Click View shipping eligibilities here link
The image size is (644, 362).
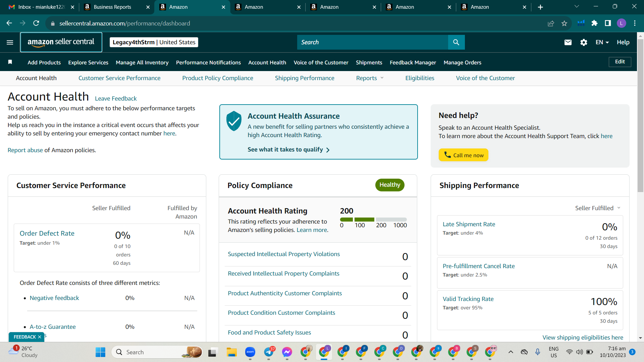(x=583, y=338)
